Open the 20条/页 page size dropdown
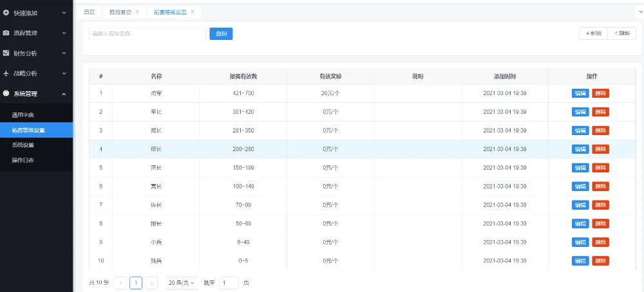The height and width of the screenshot is (292, 644). tap(181, 283)
